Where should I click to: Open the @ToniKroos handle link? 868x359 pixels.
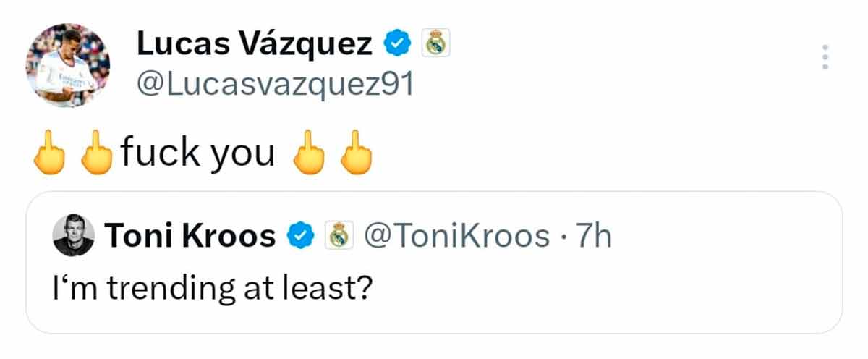[x=456, y=236]
